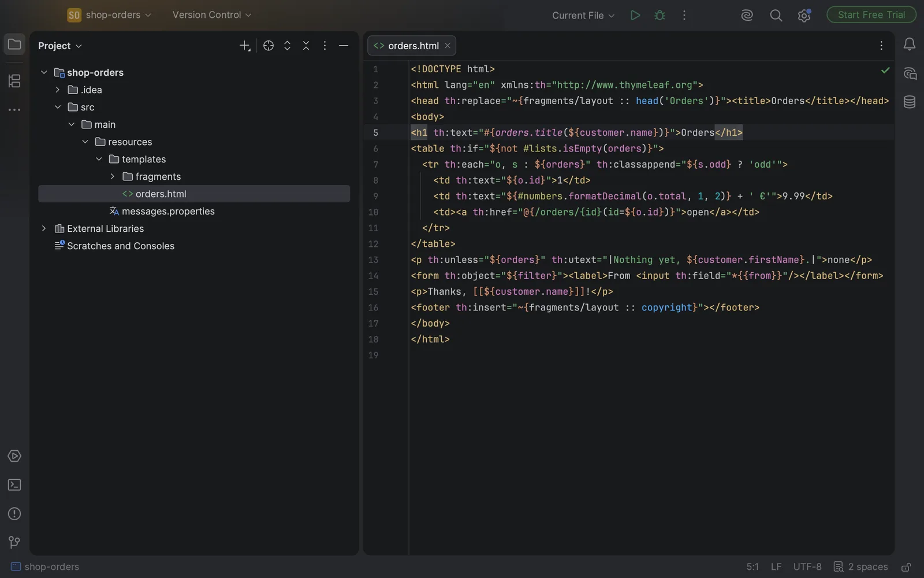Open the AI Assistant swirl icon
This screenshot has height=578, width=924.
[x=747, y=15]
